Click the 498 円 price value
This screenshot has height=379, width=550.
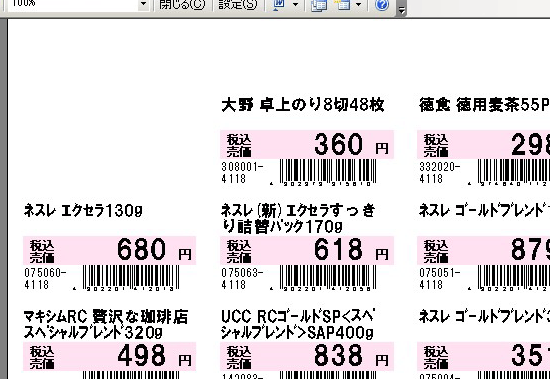pos(154,356)
